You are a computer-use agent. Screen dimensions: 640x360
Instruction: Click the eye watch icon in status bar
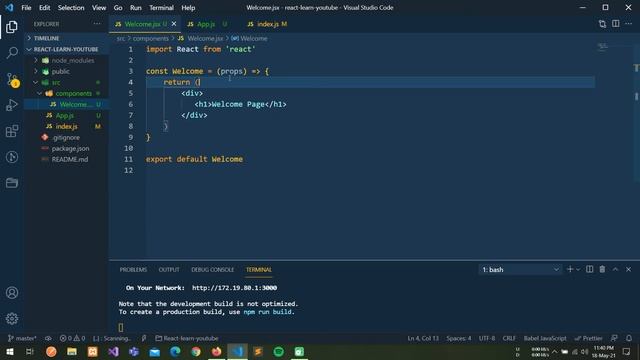pyautogui.click(x=48, y=338)
